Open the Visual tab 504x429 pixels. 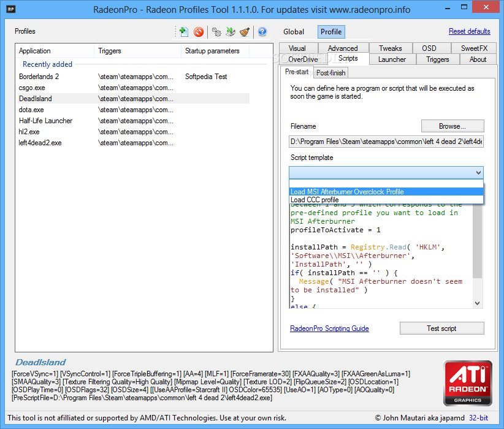click(x=297, y=48)
